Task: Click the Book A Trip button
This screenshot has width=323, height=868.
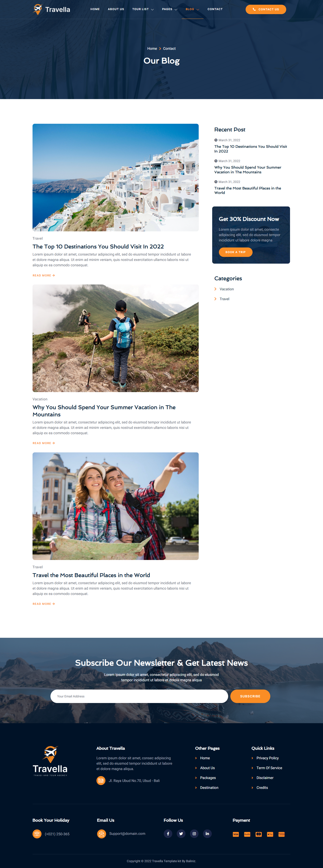Action: coord(236,252)
